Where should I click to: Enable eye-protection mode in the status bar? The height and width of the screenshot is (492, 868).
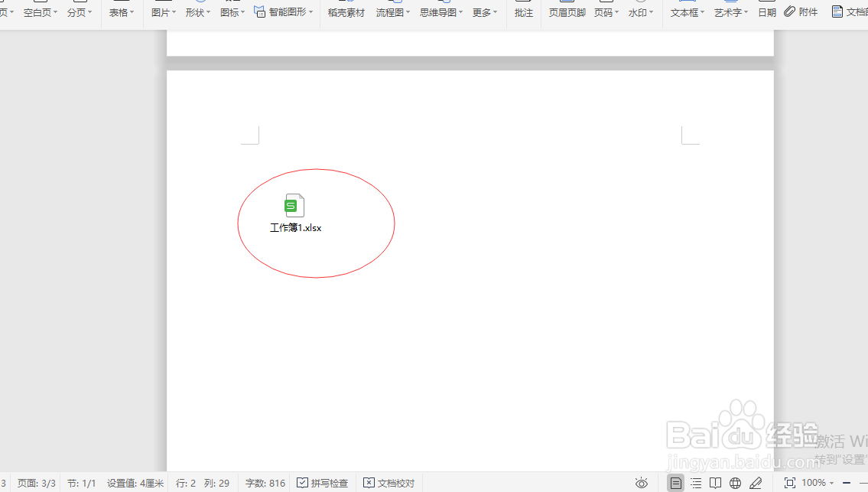tap(641, 483)
